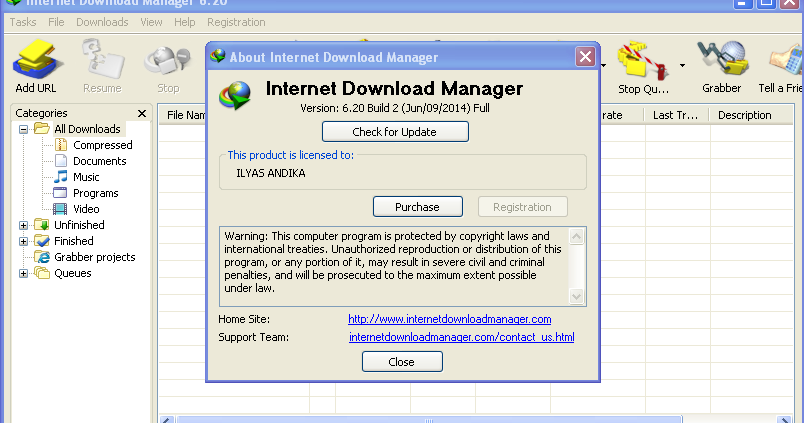Collapse the All Downloads tree node

24,129
